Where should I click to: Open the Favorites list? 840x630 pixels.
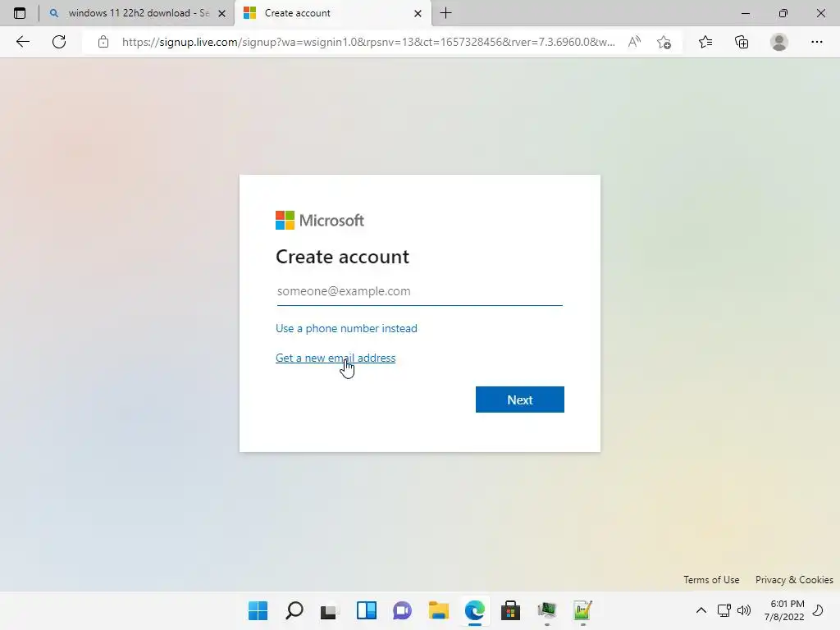click(705, 42)
